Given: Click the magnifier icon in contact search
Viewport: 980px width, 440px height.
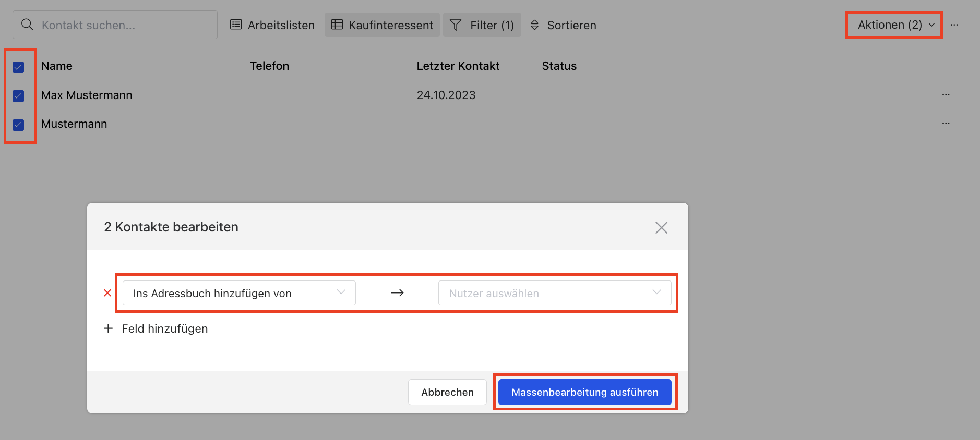Looking at the screenshot, I should coord(27,25).
